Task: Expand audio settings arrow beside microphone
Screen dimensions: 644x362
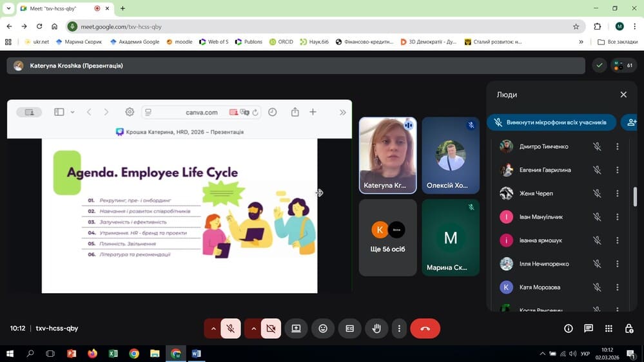Action: click(x=212, y=329)
